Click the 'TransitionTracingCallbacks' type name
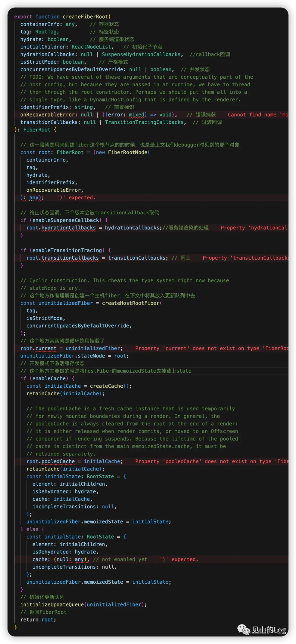Image resolution: width=296 pixels, height=644 pixels. pyautogui.click(x=144, y=122)
